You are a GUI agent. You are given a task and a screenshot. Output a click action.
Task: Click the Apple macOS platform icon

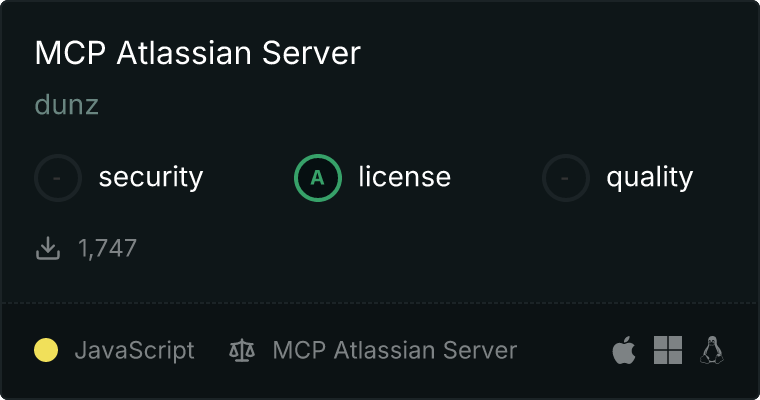624,350
